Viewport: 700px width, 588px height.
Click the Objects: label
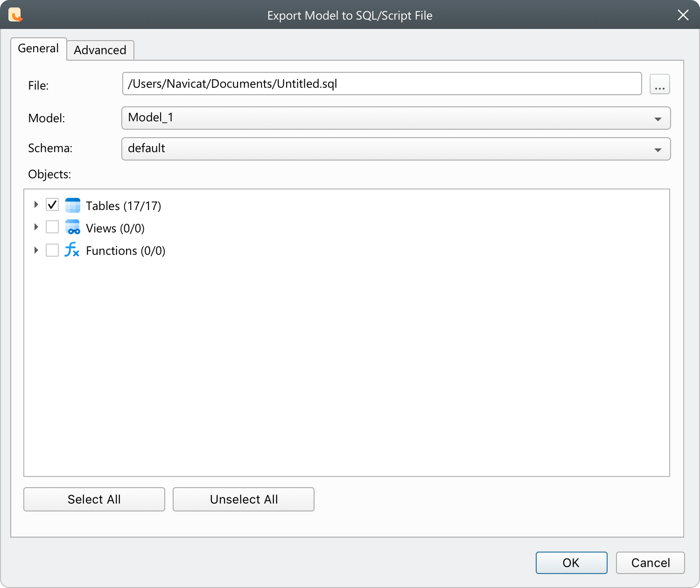(49, 175)
